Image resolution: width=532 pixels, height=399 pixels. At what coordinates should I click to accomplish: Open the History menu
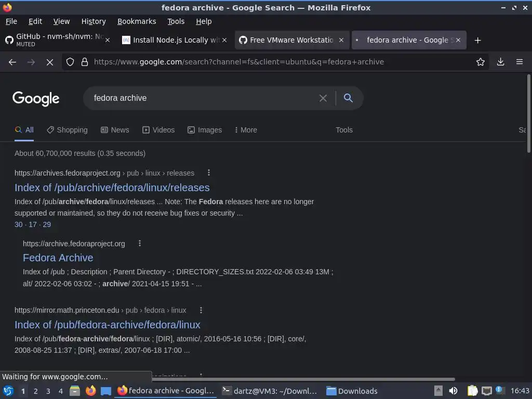click(94, 21)
